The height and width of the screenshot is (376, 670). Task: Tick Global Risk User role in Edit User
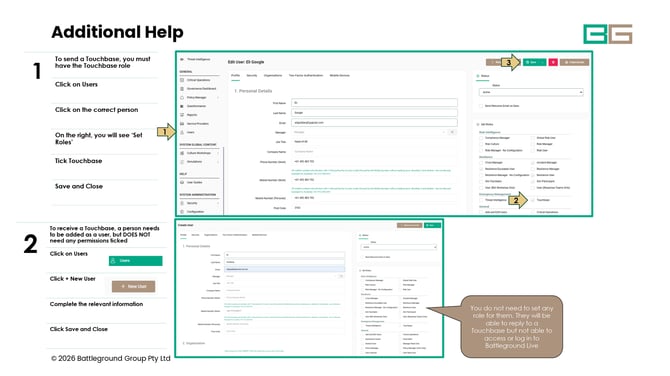point(533,138)
